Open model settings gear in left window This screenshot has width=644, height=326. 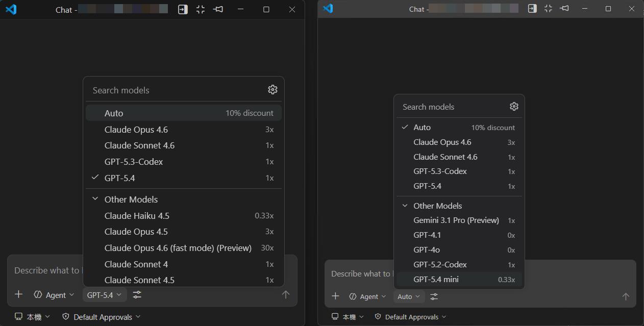pyautogui.click(x=273, y=90)
